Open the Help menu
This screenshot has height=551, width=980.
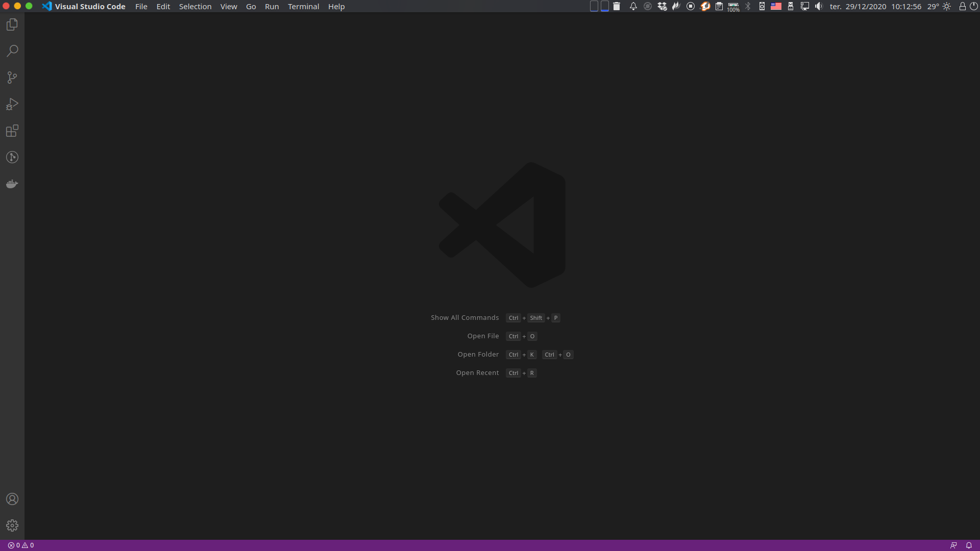tap(336, 7)
